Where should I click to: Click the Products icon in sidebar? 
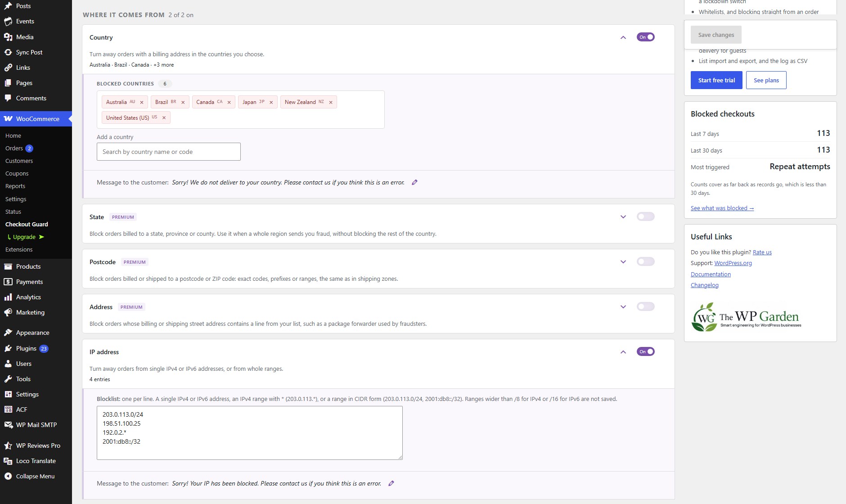tap(8, 266)
